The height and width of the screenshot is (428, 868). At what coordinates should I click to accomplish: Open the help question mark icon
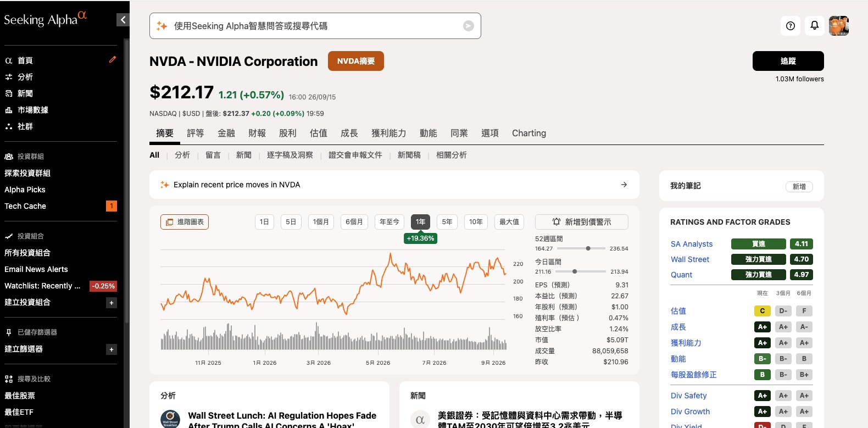click(791, 26)
